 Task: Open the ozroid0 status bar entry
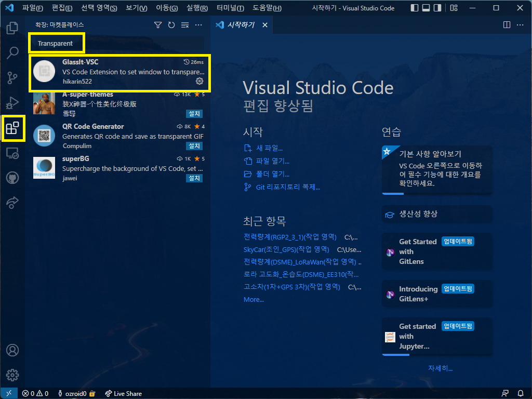76,393
